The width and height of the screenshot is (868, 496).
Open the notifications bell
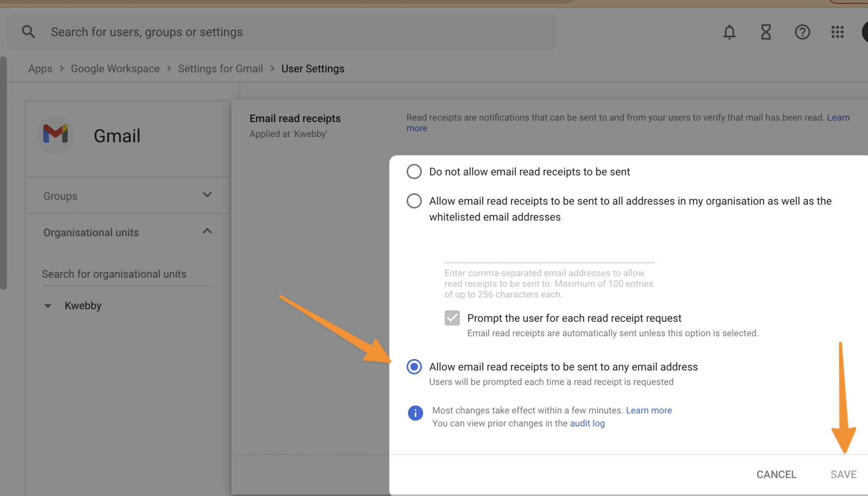tap(729, 32)
